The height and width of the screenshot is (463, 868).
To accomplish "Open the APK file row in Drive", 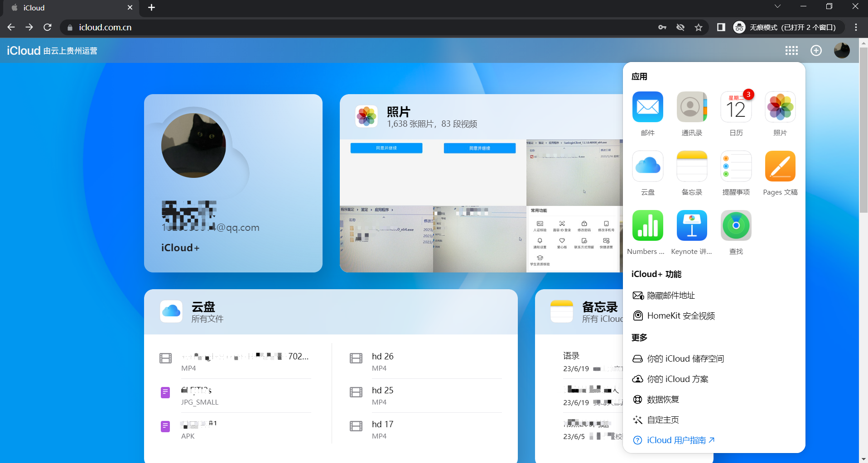I will pyautogui.click(x=235, y=430).
